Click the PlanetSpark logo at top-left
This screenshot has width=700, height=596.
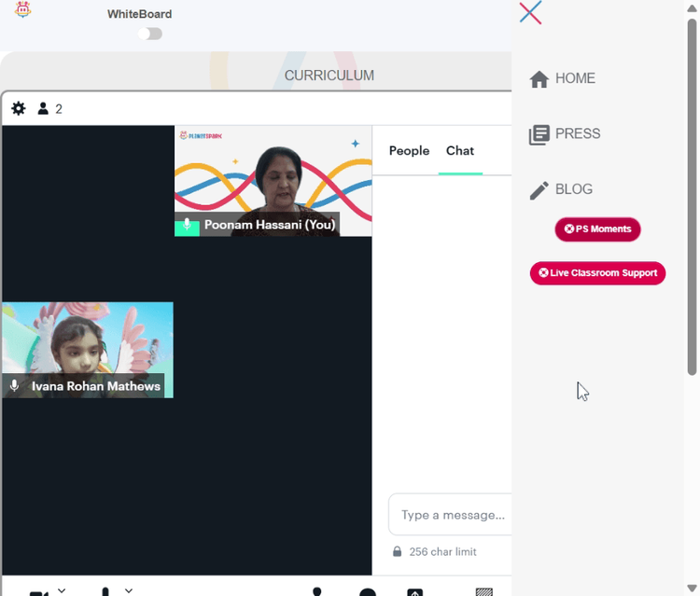tap(22, 9)
